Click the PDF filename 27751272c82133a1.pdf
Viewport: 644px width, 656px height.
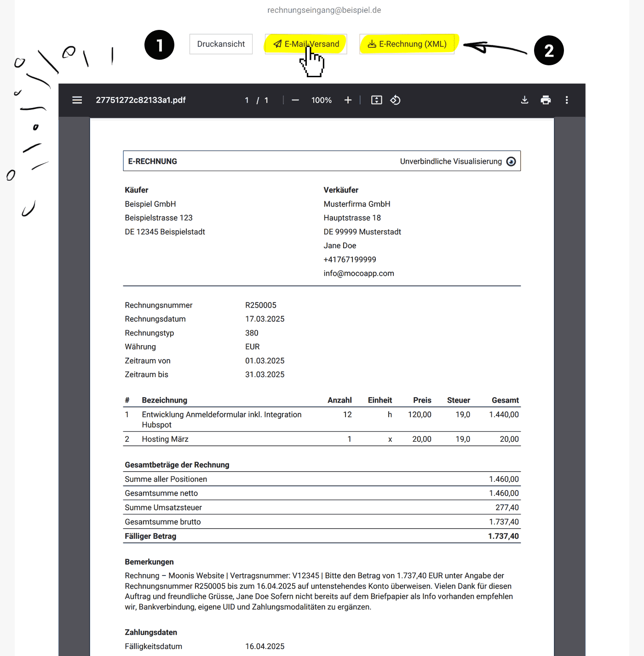[x=141, y=100]
